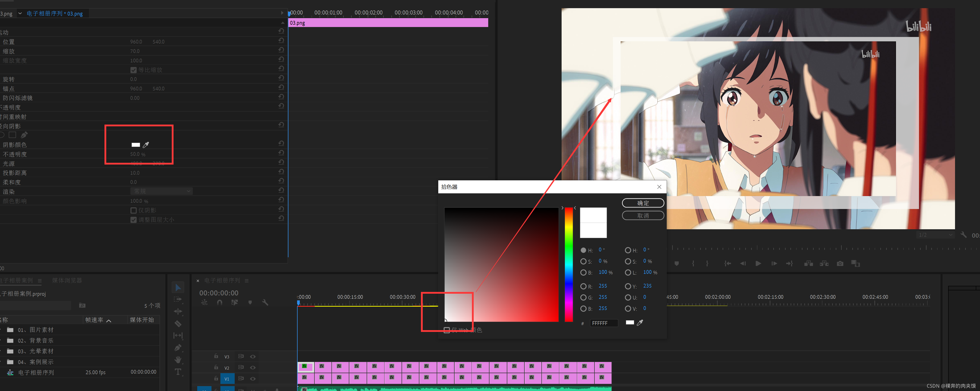Open comparison view button in monitor
The height and width of the screenshot is (391, 980).
856,263
